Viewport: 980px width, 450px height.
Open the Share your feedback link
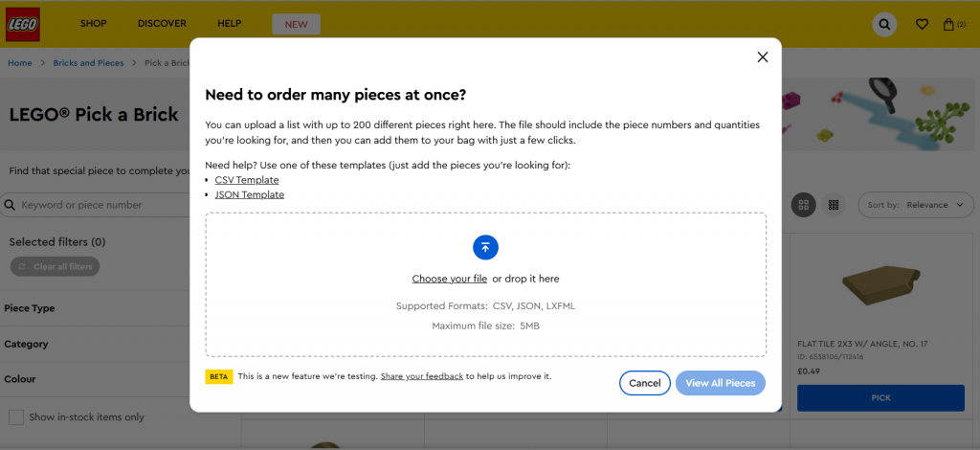pyautogui.click(x=421, y=376)
